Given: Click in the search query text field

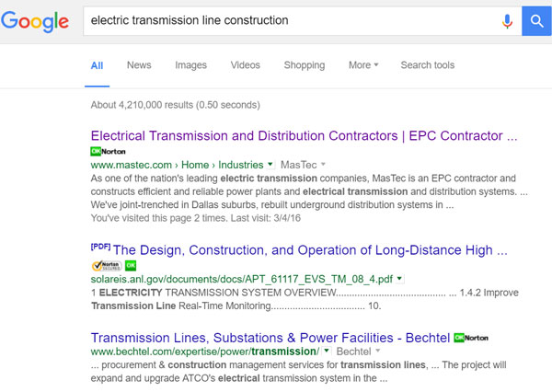Looking at the screenshot, I should click(x=285, y=20).
